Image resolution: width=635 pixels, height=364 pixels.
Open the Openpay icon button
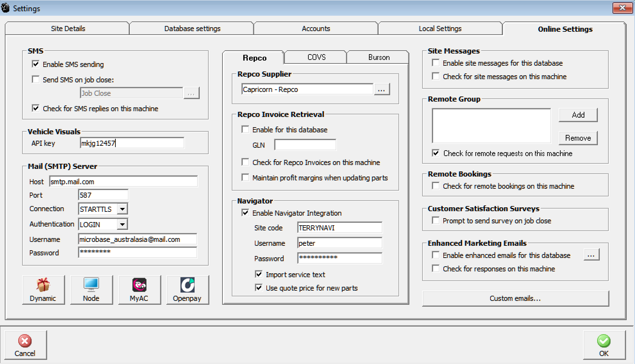(187, 289)
